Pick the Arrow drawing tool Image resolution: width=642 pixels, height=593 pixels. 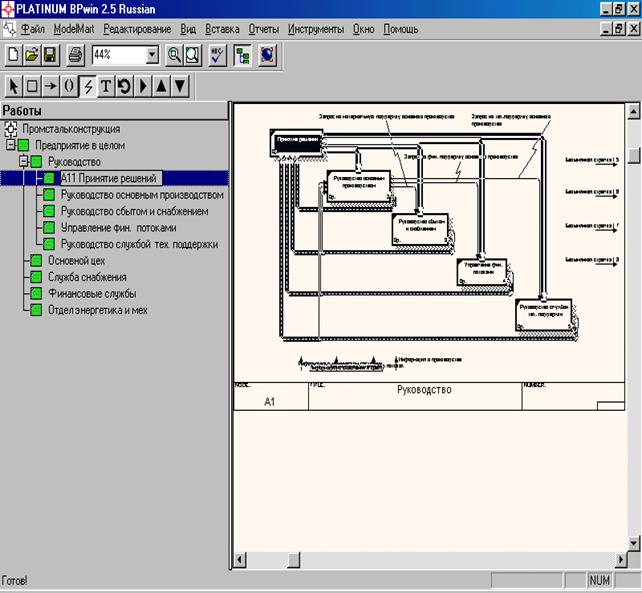point(50,86)
